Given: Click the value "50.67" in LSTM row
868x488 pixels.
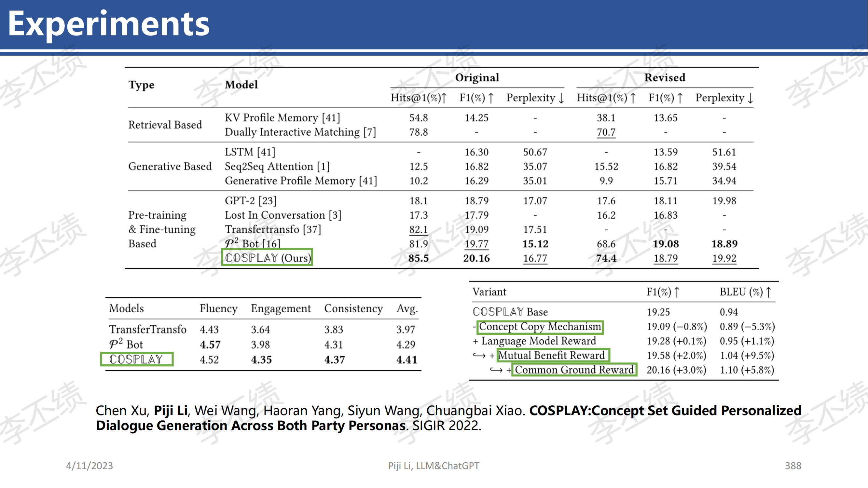Looking at the screenshot, I should click(535, 152).
